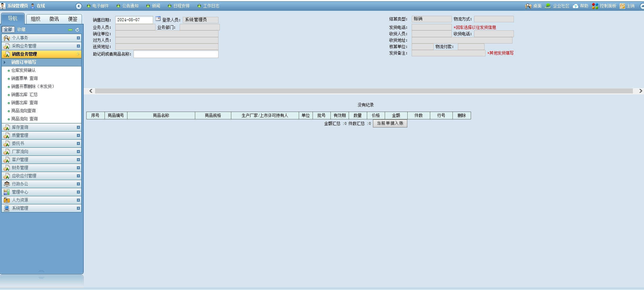
Task: Expand 库存查询 with its plus button
Action: click(78, 127)
